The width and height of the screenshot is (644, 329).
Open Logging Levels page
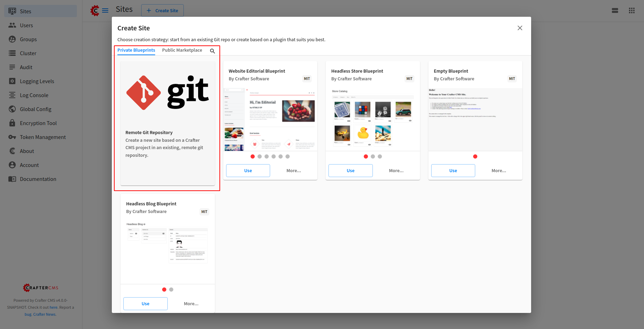(37, 81)
